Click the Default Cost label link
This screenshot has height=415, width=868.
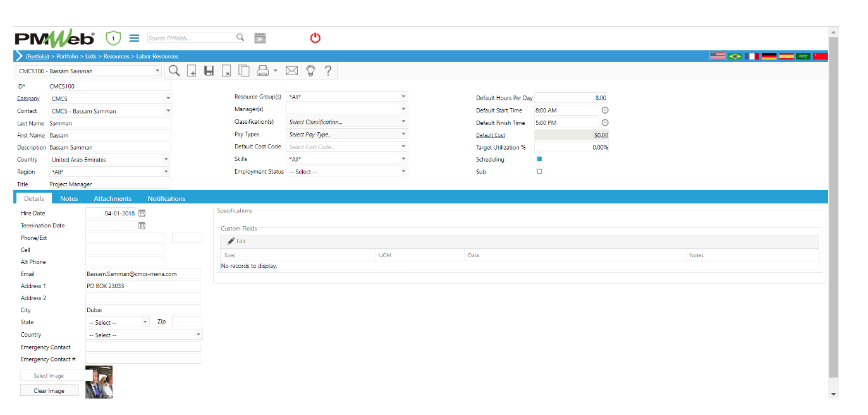pyautogui.click(x=491, y=135)
